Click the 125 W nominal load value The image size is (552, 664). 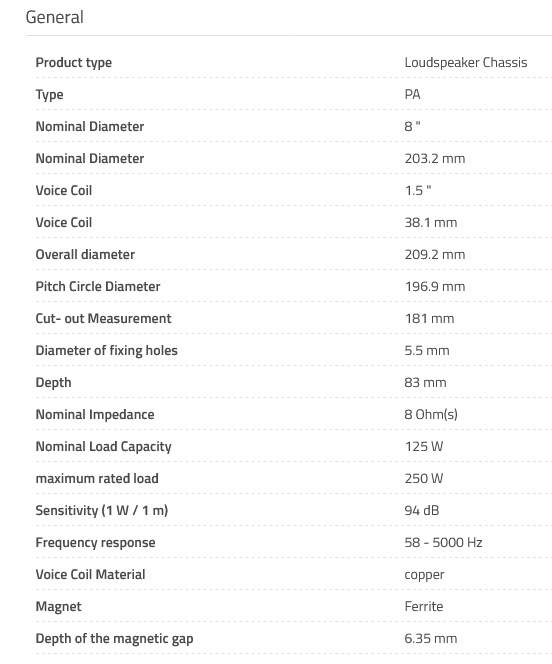tap(424, 446)
